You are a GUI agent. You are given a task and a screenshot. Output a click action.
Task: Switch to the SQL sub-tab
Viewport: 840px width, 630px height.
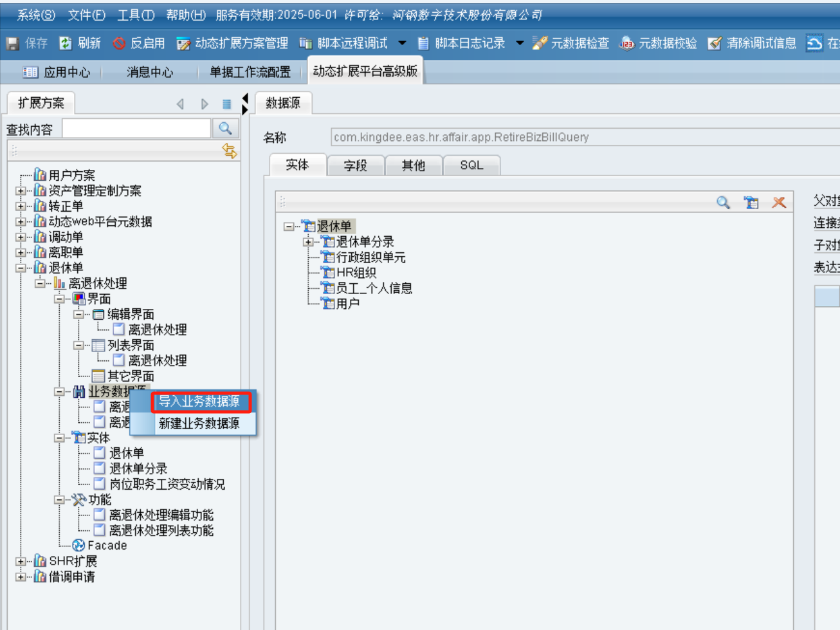pos(471,166)
